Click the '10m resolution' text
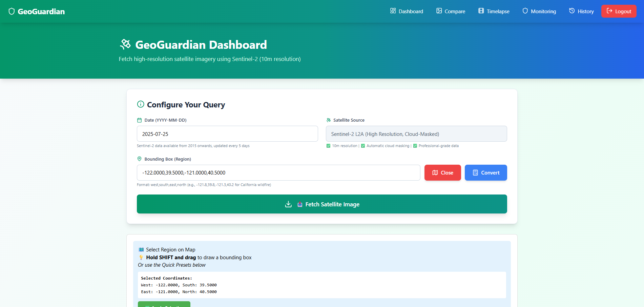Viewport: 644px width, 307px height. [345, 146]
